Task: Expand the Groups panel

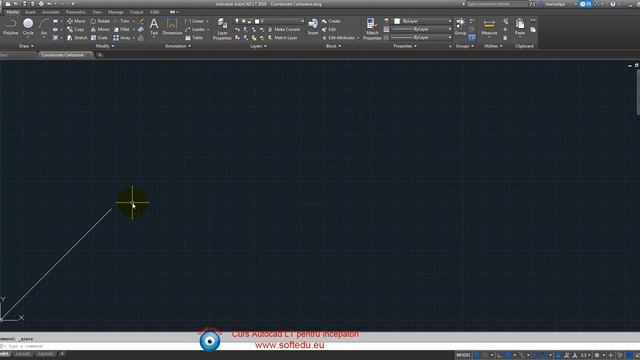Action: point(465,46)
